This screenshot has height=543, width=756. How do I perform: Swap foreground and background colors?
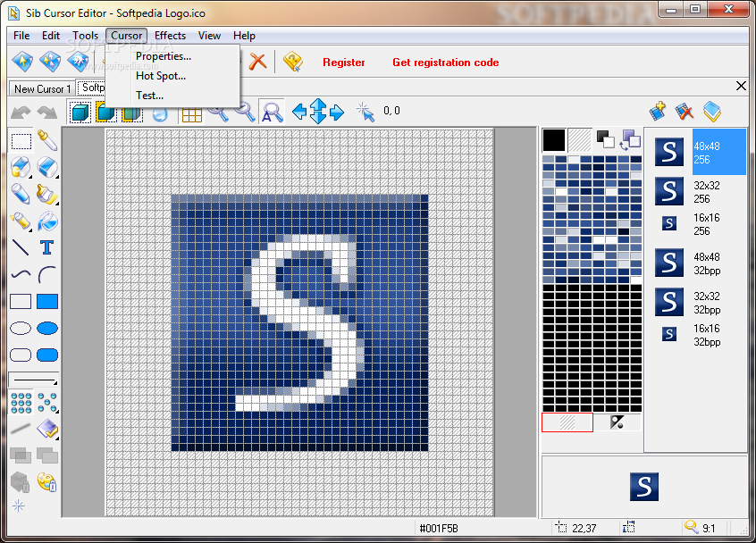coord(631,140)
